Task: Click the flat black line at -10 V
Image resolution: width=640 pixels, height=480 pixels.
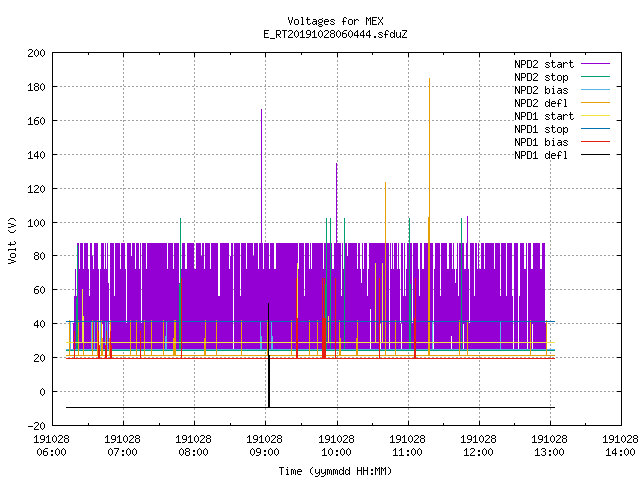Action: (310, 407)
